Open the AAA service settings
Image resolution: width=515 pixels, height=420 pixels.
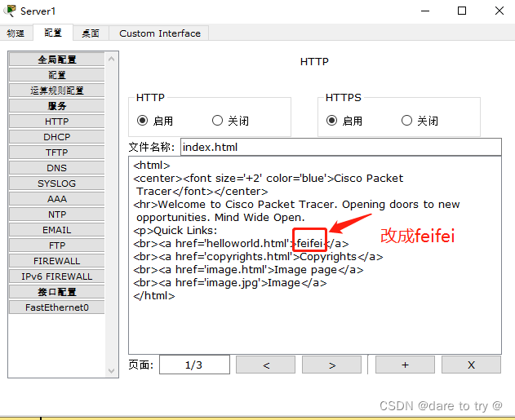click(57, 199)
